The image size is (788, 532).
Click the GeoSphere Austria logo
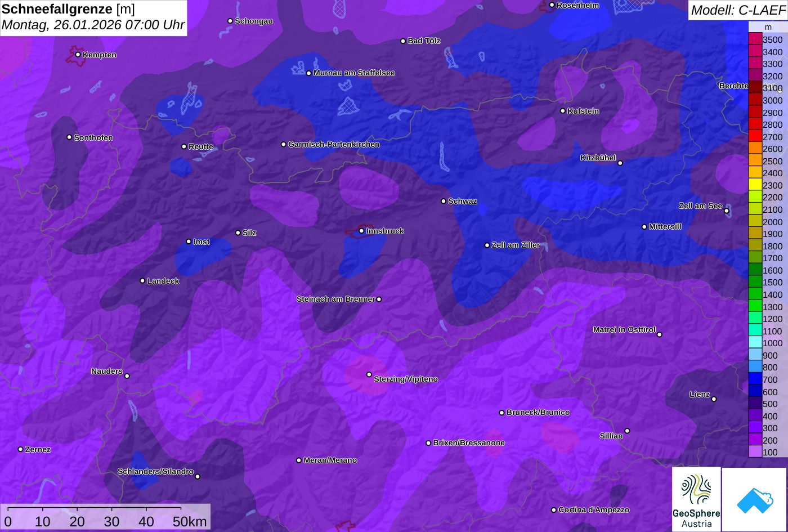click(696, 499)
